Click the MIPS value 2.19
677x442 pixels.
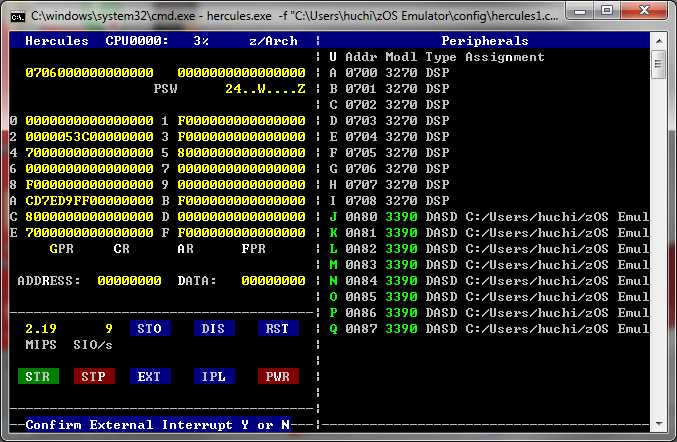[41, 328]
